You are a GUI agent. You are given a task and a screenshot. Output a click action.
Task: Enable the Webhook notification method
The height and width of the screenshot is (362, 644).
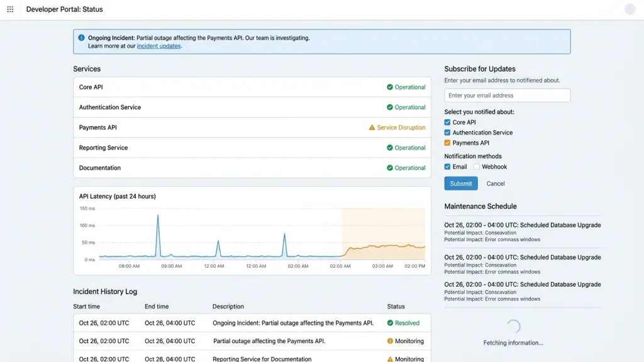pos(477,167)
